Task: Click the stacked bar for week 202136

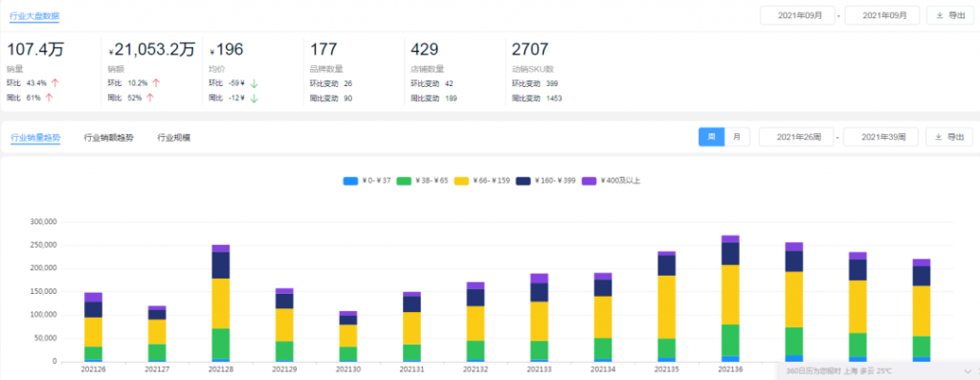Action: click(x=730, y=299)
